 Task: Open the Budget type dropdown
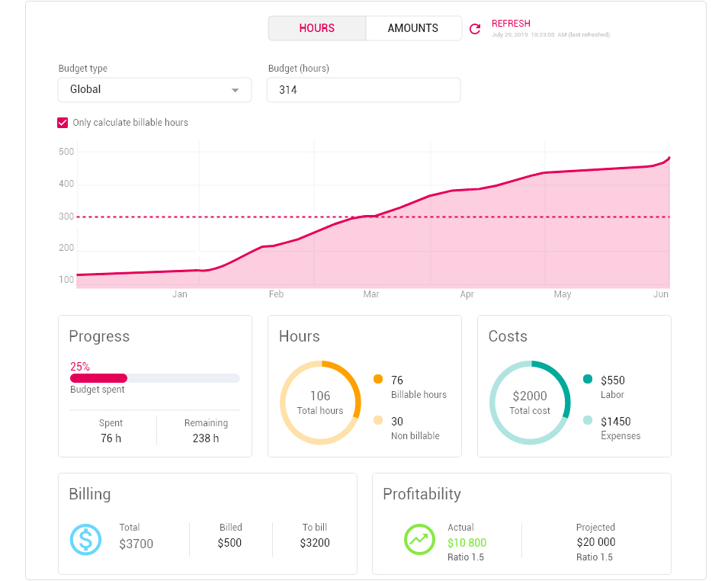(155, 90)
